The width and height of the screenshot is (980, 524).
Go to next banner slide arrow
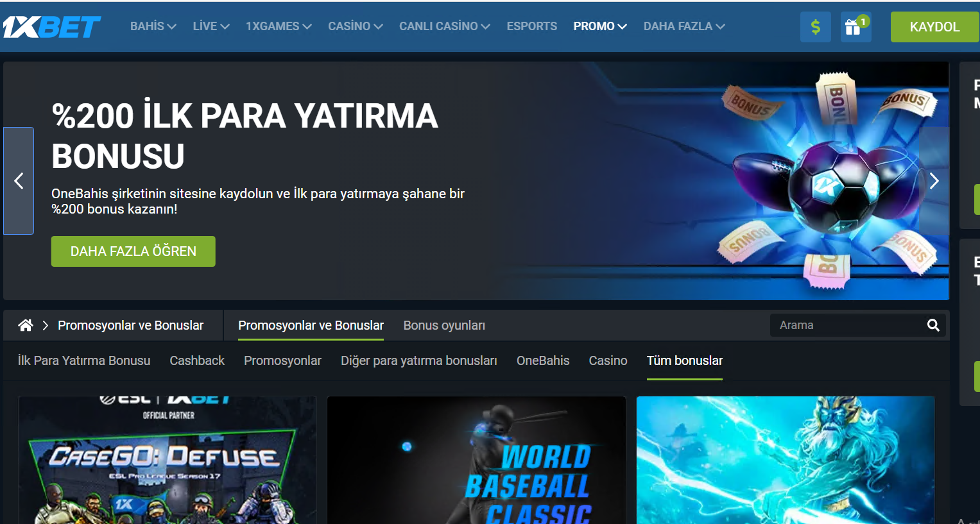(x=934, y=181)
